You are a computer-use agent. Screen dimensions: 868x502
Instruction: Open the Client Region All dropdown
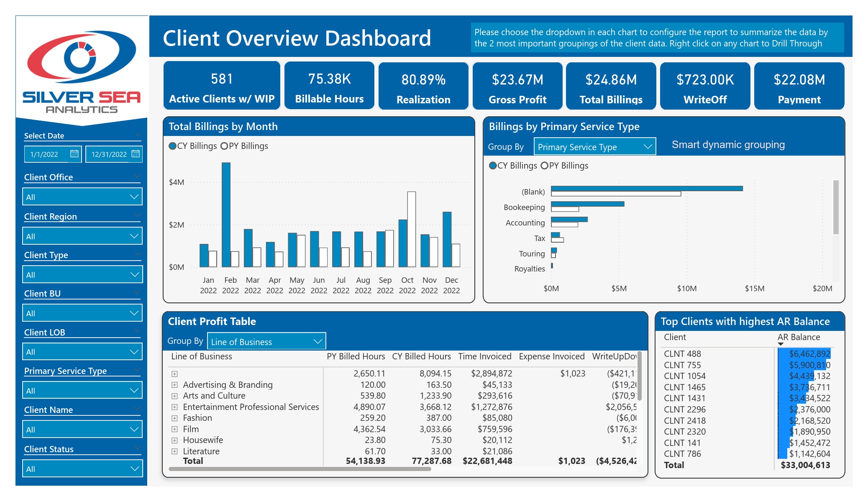(x=82, y=236)
